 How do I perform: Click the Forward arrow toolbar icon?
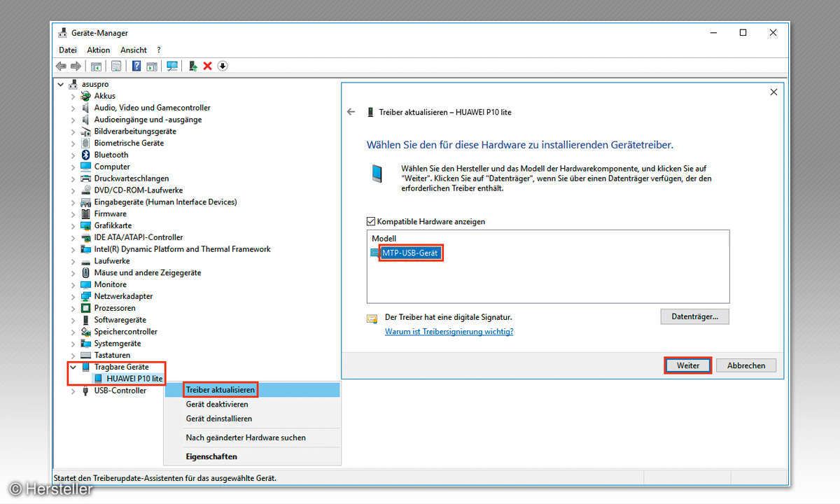[x=76, y=66]
